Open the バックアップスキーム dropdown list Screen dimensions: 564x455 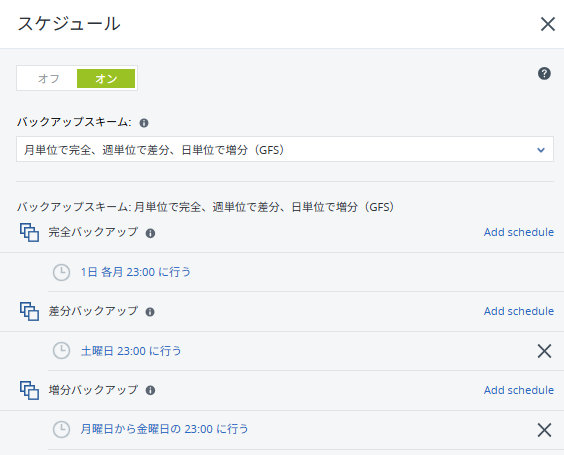coord(285,149)
